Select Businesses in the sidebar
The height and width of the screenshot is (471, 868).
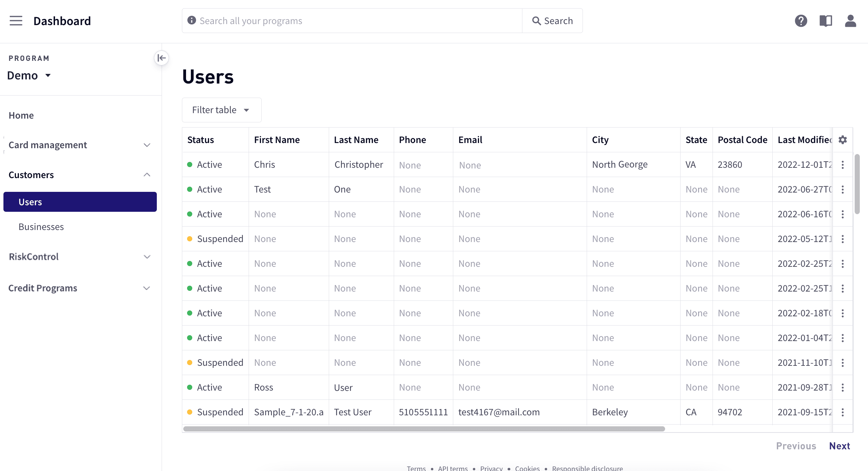(41, 227)
